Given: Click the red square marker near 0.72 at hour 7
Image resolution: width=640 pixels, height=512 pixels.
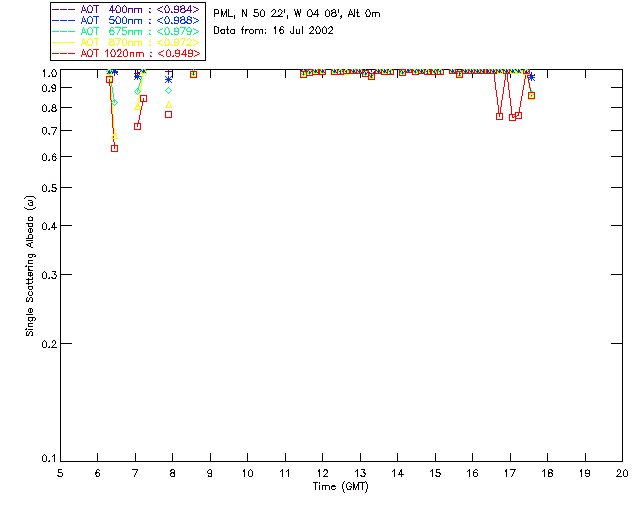Looking at the screenshot, I should [138, 127].
